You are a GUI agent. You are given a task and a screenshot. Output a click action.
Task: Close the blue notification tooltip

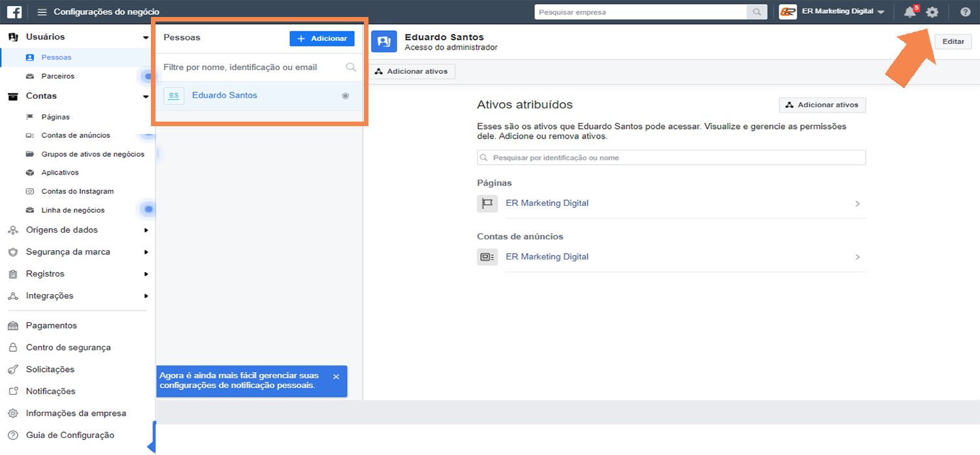336,377
